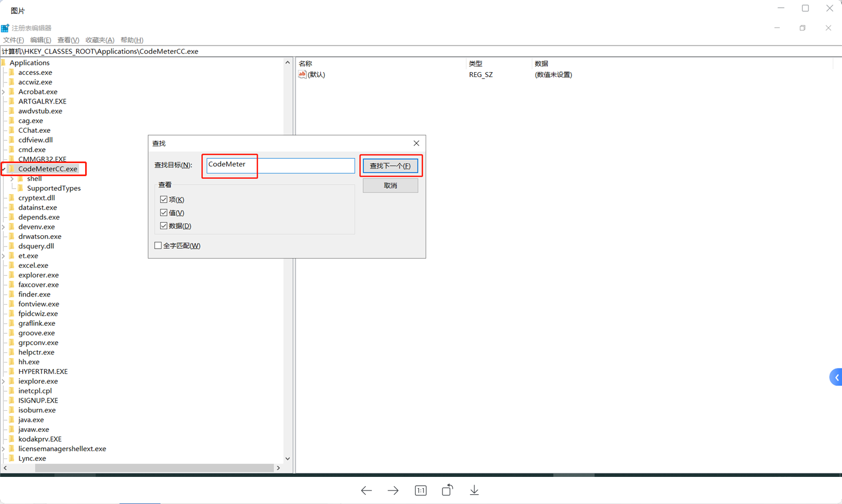Click the (数值未设置) data cell
The image size is (842, 504).
[x=553, y=75]
